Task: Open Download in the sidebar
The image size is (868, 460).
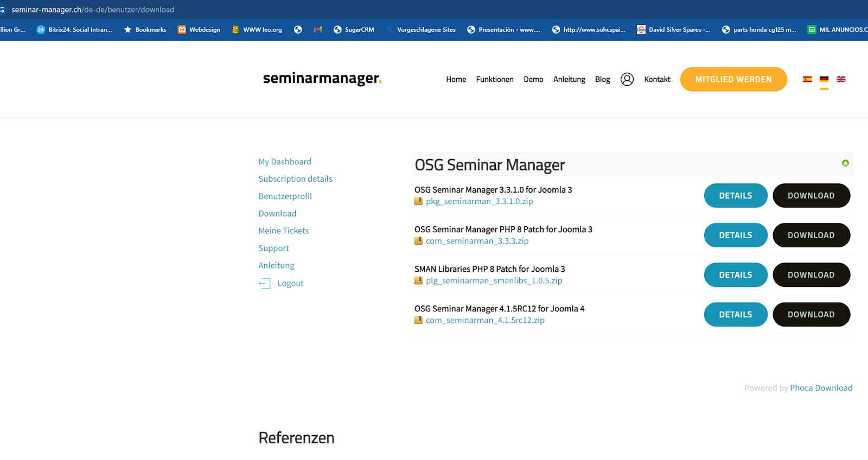Action: pyautogui.click(x=277, y=214)
